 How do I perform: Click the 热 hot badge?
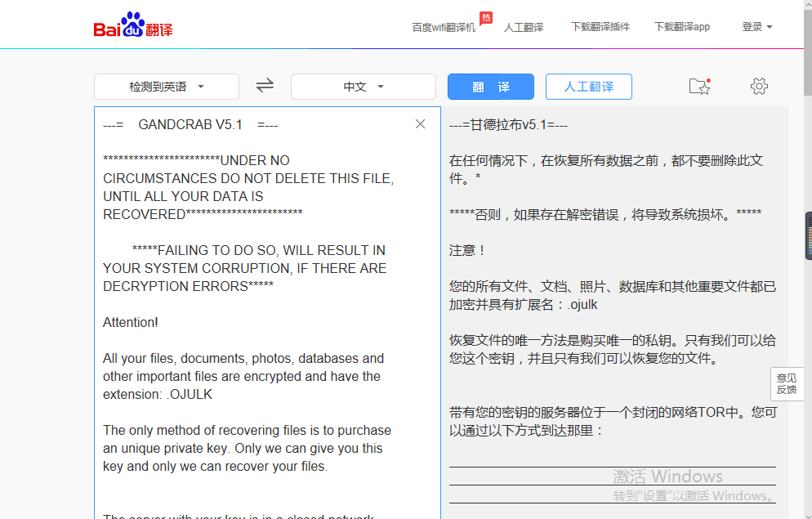(486, 18)
